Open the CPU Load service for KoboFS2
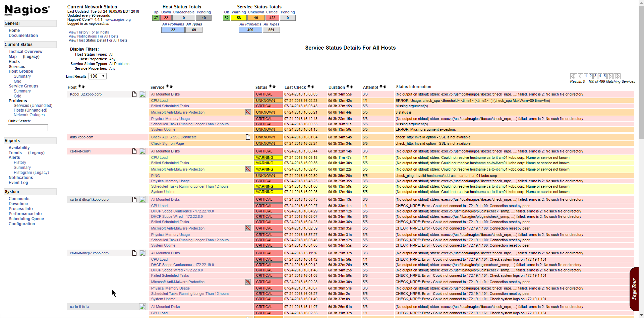Screen dimensions: 644x318 click(159, 101)
